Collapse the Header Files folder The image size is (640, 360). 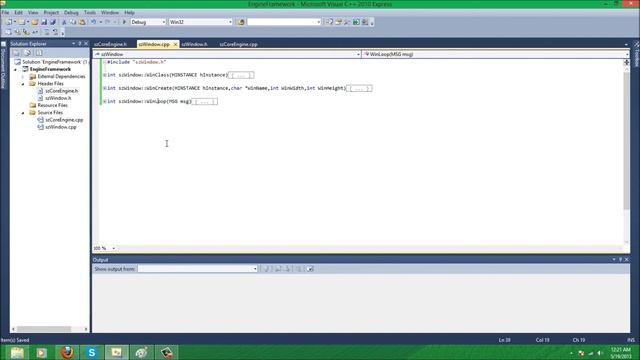(x=23, y=84)
